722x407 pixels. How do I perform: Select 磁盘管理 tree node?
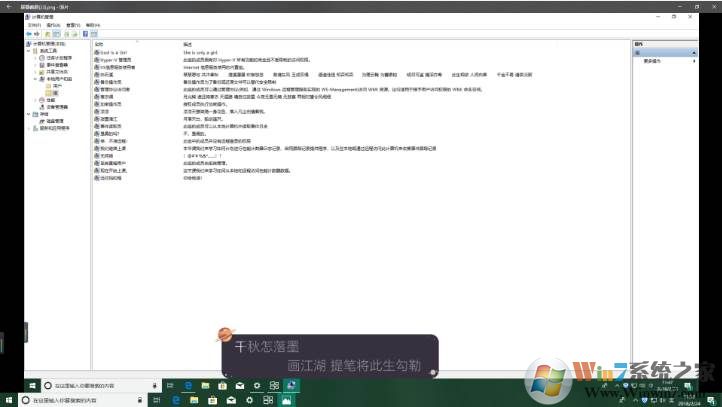(55, 121)
